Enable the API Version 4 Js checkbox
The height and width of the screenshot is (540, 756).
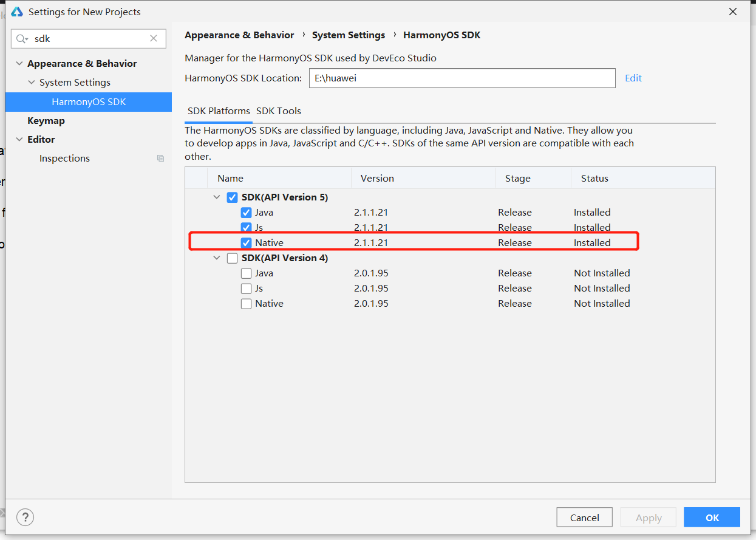click(246, 289)
